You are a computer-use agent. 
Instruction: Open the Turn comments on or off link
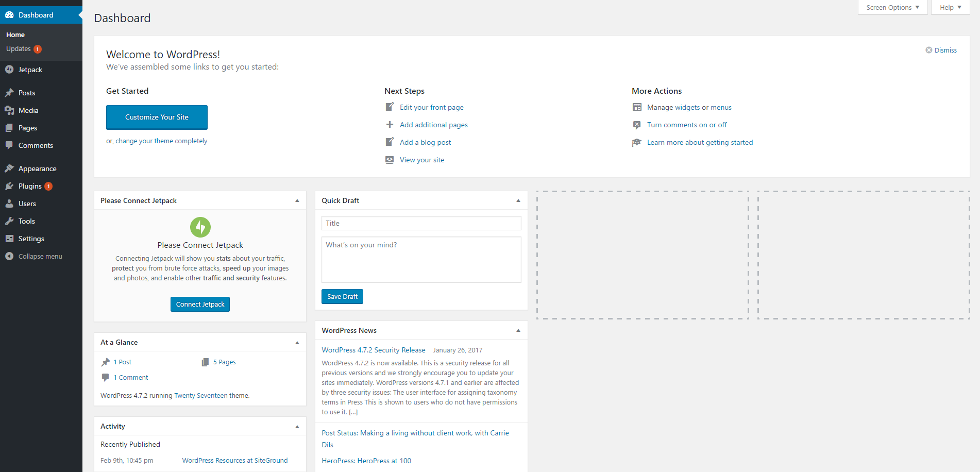pos(687,125)
